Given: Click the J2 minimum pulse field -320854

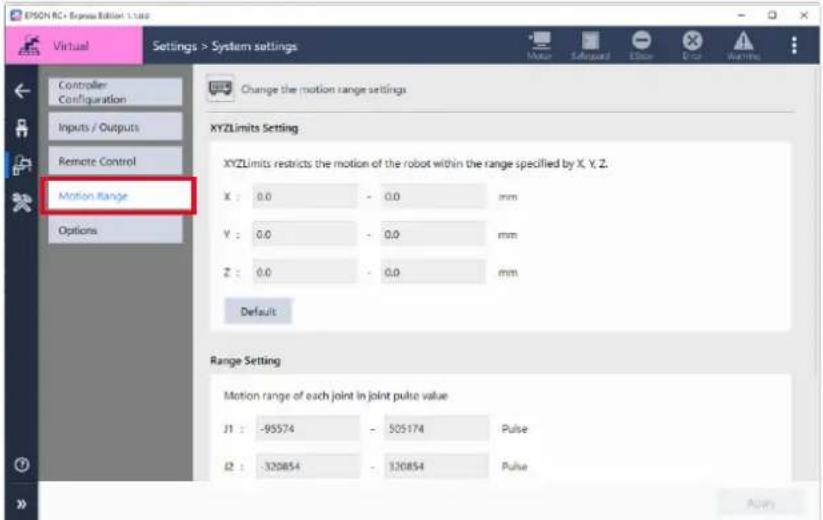Looking at the screenshot, I should coord(308,466).
